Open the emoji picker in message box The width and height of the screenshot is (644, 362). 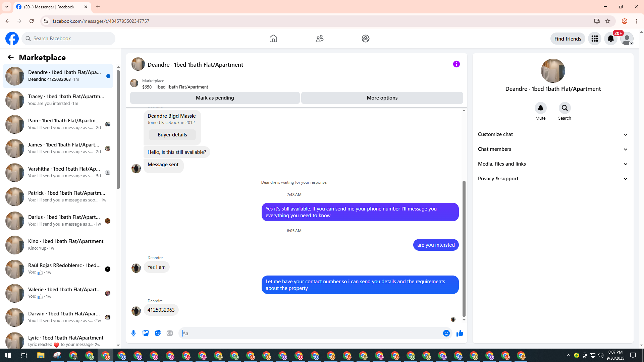(446, 333)
